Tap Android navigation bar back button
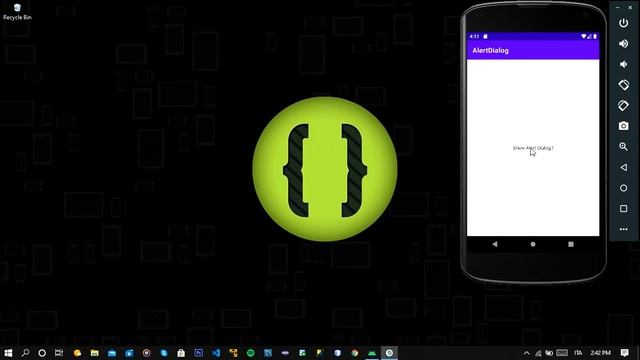Viewport: 640px width, 360px height. pos(495,244)
